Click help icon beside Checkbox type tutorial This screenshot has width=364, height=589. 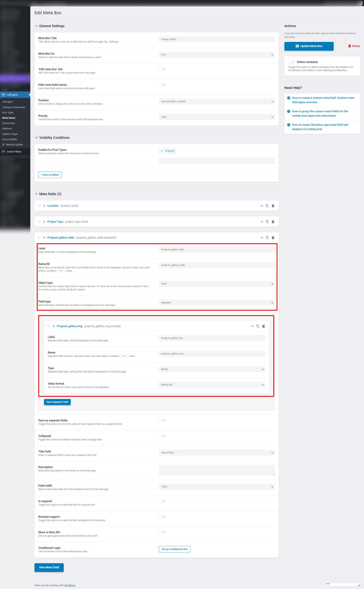click(x=289, y=125)
